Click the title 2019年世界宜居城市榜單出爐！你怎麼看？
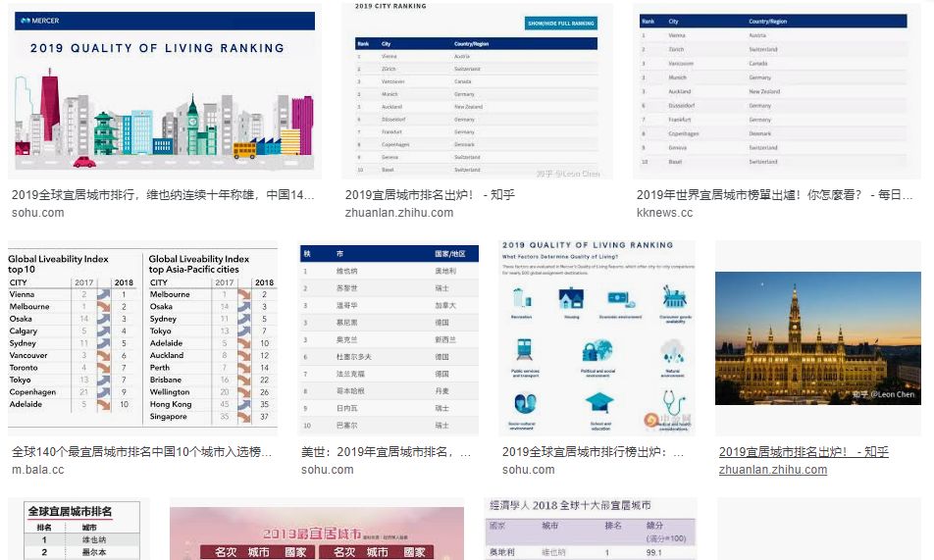The image size is (934, 560). tap(774, 195)
